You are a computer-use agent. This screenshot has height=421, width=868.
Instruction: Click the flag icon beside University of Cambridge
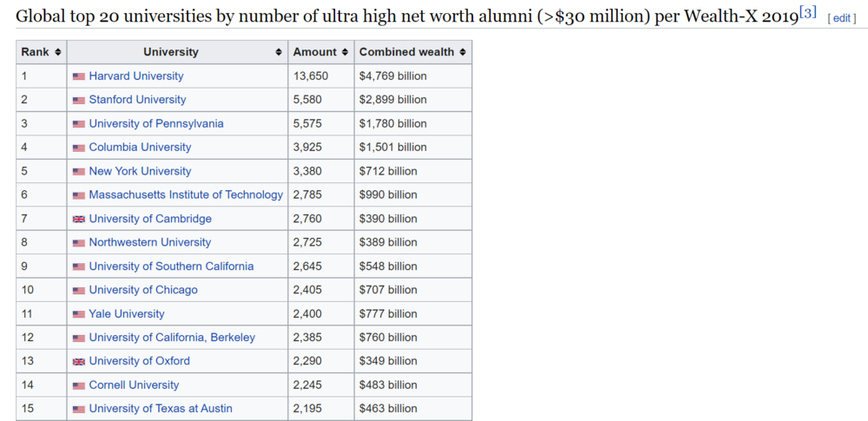click(79, 219)
